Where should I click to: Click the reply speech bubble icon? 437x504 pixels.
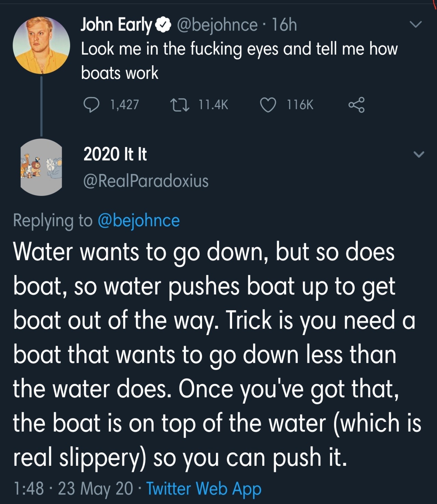coord(91,105)
